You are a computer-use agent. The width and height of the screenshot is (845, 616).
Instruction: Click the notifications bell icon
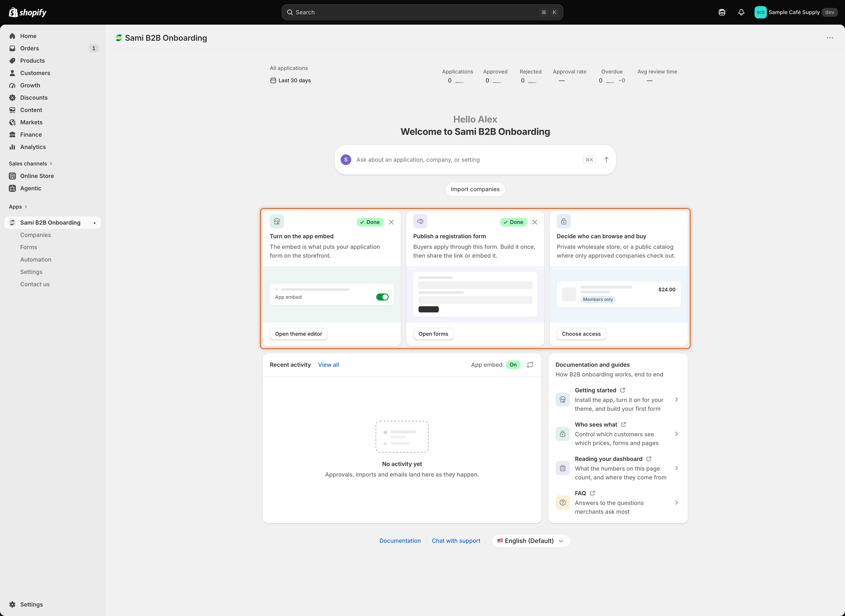click(741, 12)
